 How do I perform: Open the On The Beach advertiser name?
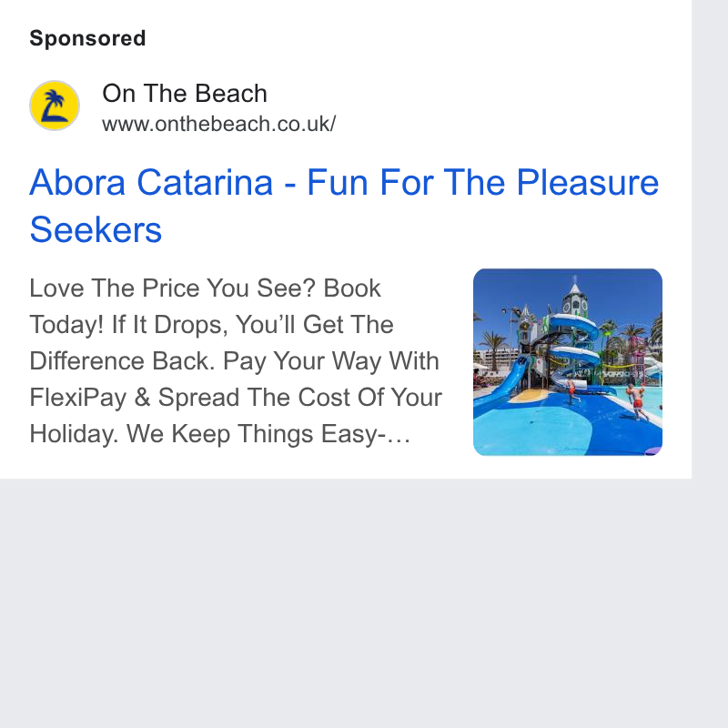pyautogui.click(x=185, y=94)
